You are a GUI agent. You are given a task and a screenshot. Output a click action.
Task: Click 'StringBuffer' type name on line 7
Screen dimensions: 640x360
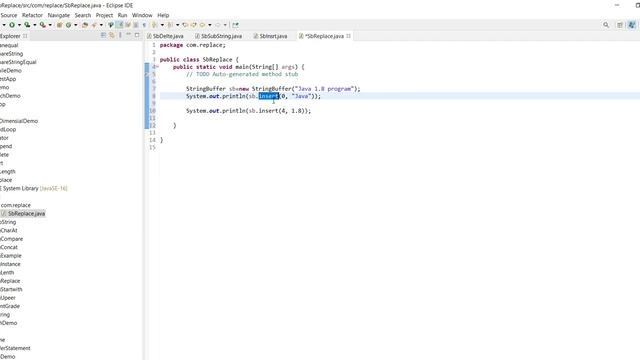tap(206, 89)
